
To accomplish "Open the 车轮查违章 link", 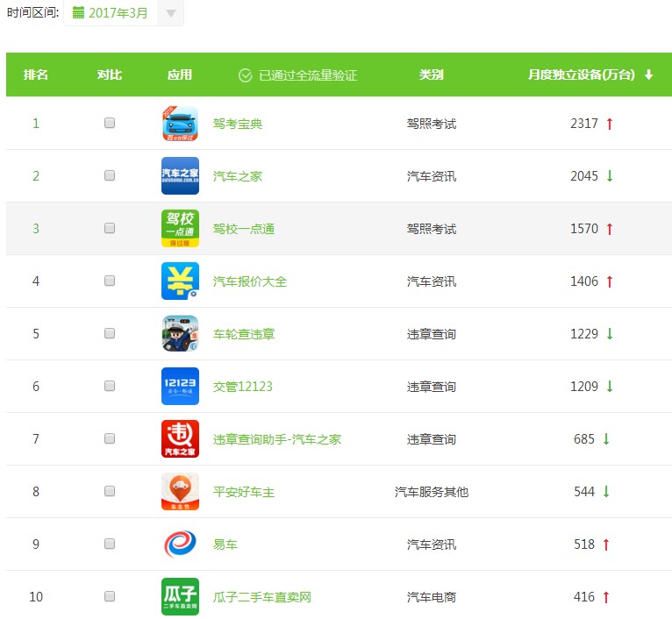I will (244, 334).
